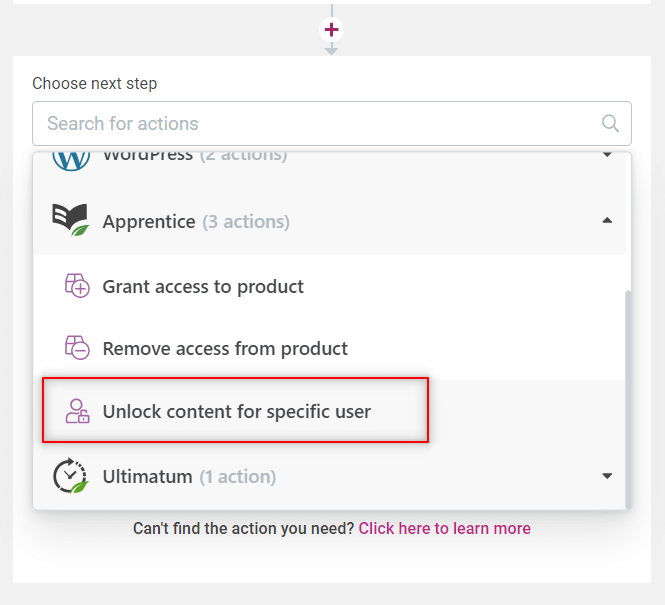
Task: Click the Remove access product icon
Action: 77,348
